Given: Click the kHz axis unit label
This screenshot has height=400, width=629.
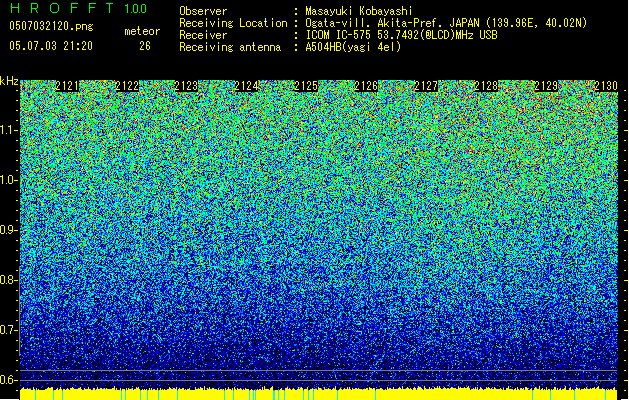Looking at the screenshot, I should (9, 81).
